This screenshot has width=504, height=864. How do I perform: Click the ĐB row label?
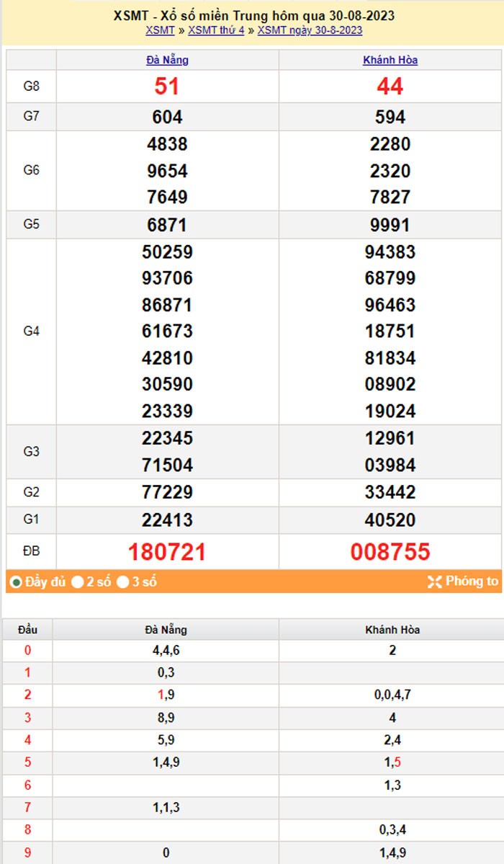click(31, 552)
